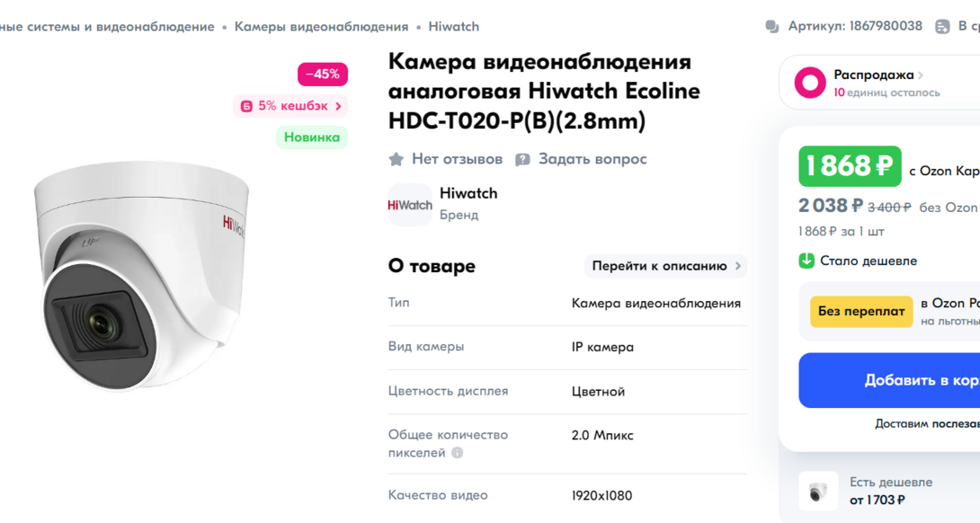Open the cheaper offer camera thumbnail

[818, 492]
